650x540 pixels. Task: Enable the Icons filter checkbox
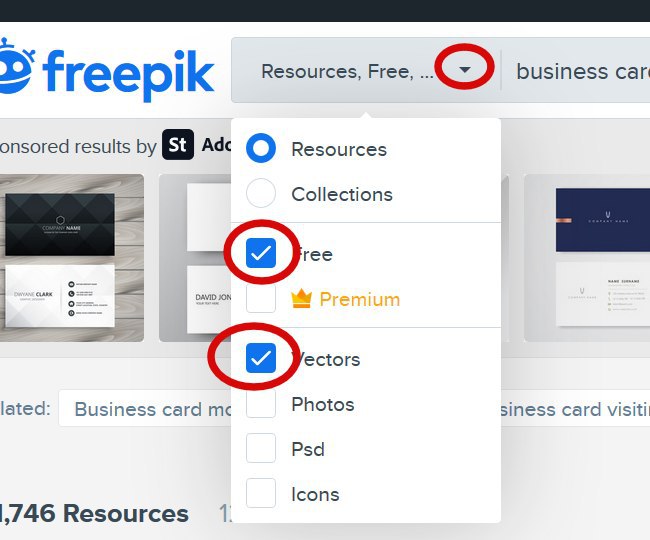click(261, 493)
